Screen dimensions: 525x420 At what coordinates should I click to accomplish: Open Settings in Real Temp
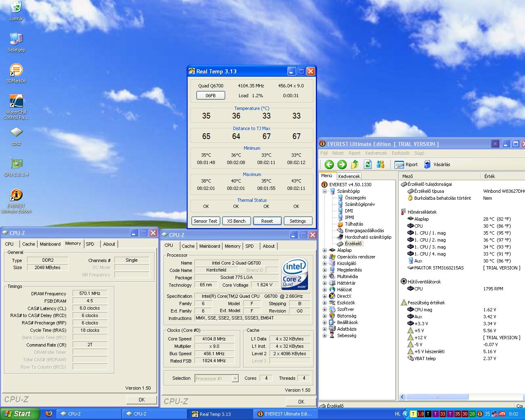coord(298,221)
